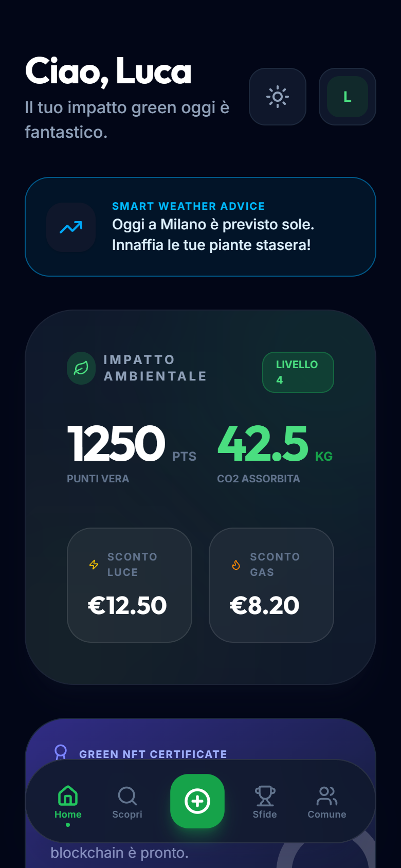Open the Green NFT Certificate card title
Screen dimensions: 401x868
pos(153,754)
